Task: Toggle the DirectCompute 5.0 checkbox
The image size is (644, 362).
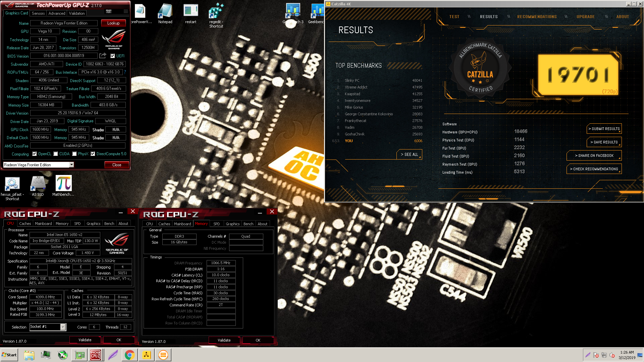Action: click(x=93, y=154)
